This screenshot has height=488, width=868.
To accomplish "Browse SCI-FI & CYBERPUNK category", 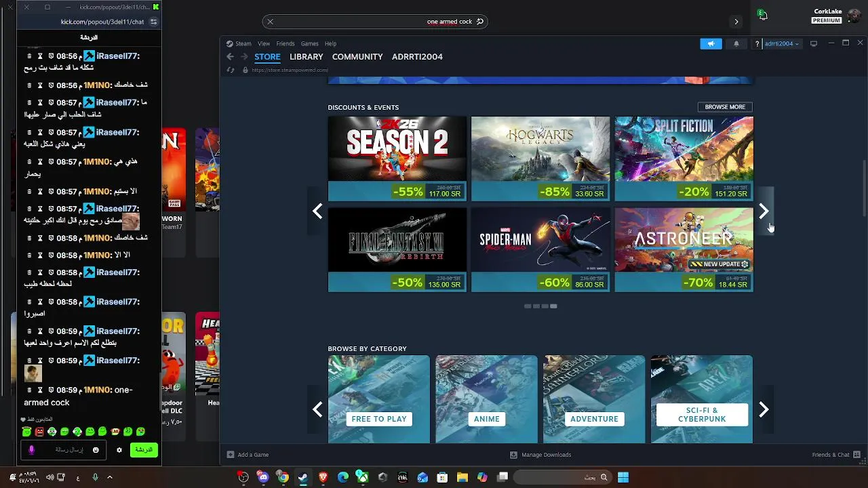I will [702, 399].
